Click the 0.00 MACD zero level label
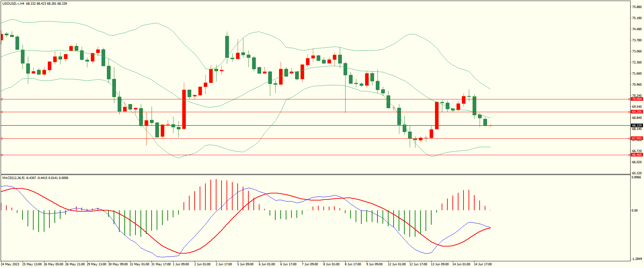 point(635,211)
